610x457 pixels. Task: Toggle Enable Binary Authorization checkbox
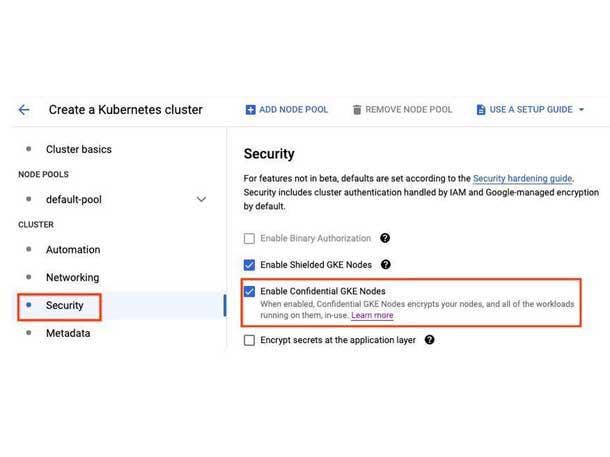pyautogui.click(x=250, y=239)
